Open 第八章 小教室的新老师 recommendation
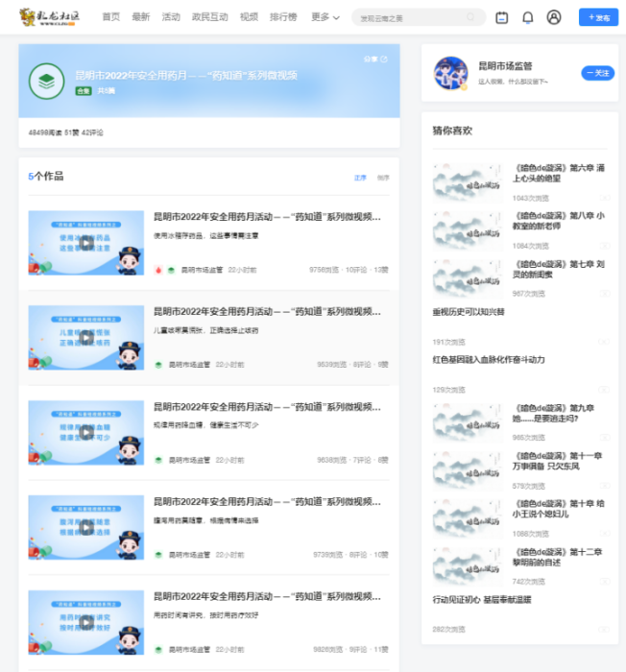Viewport: 626px width, 672px height. 558,220
